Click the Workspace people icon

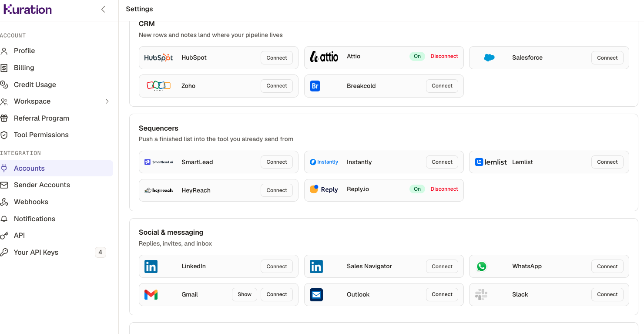coord(4,101)
